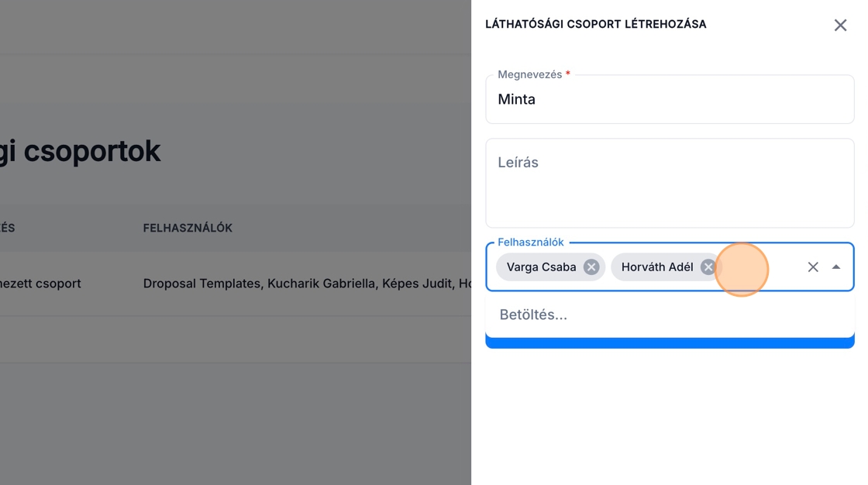Close the Láthatósági csoport létrehozása panel
Viewport: 868px width, 485px height.
click(x=840, y=26)
